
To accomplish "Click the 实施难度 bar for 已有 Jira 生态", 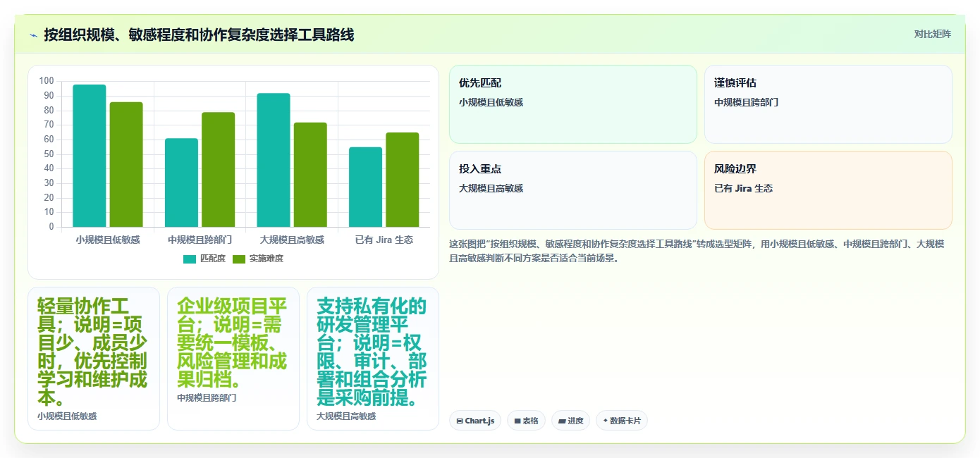I will [403, 180].
